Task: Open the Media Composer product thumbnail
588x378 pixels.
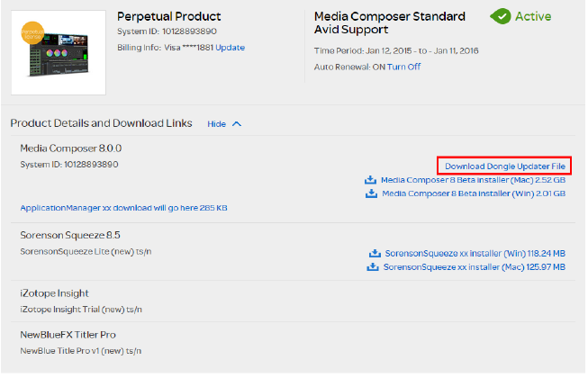Action: coord(59,51)
